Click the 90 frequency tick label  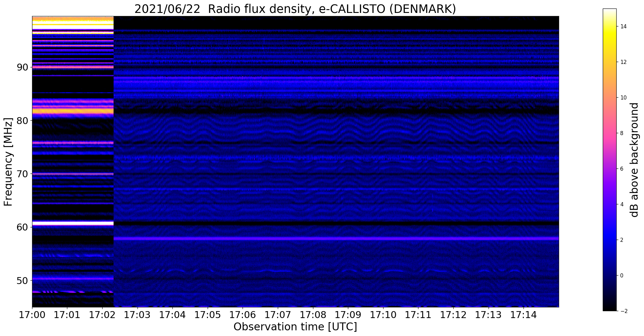pos(23,67)
